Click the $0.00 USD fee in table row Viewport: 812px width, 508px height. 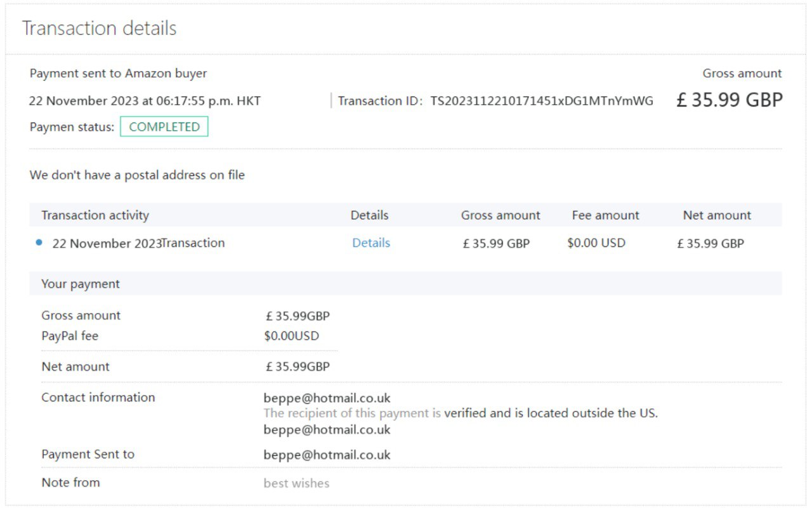(596, 243)
